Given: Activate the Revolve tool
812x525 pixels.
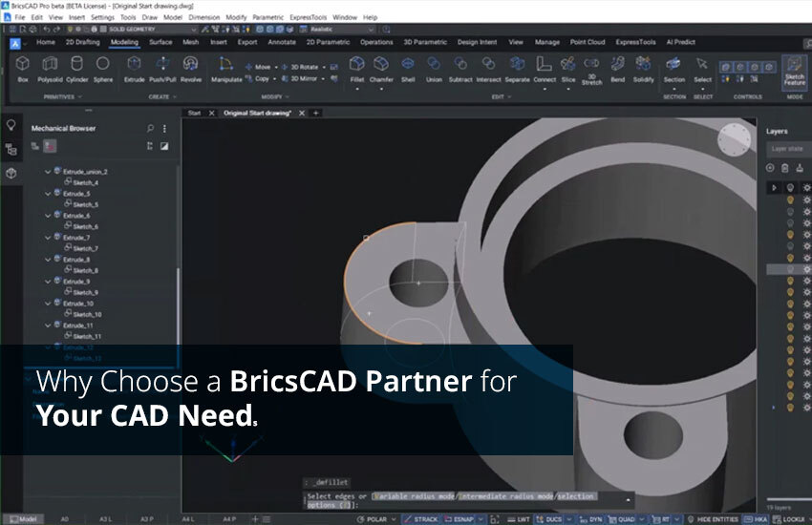Looking at the screenshot, I should pyautogui.click(x=190, y=69).
